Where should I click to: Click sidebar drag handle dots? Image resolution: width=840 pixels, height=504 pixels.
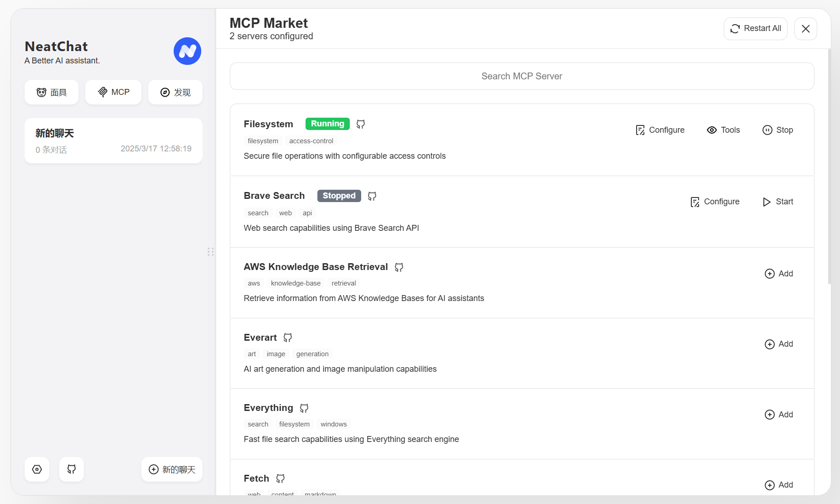coord(211,252)
